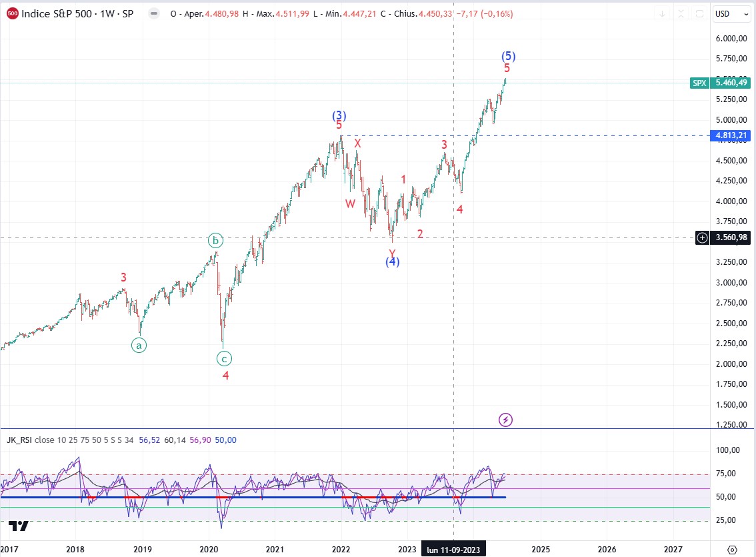Select the JK_RSI indicator legend name

pyautogui.click(x=19, y=440)
